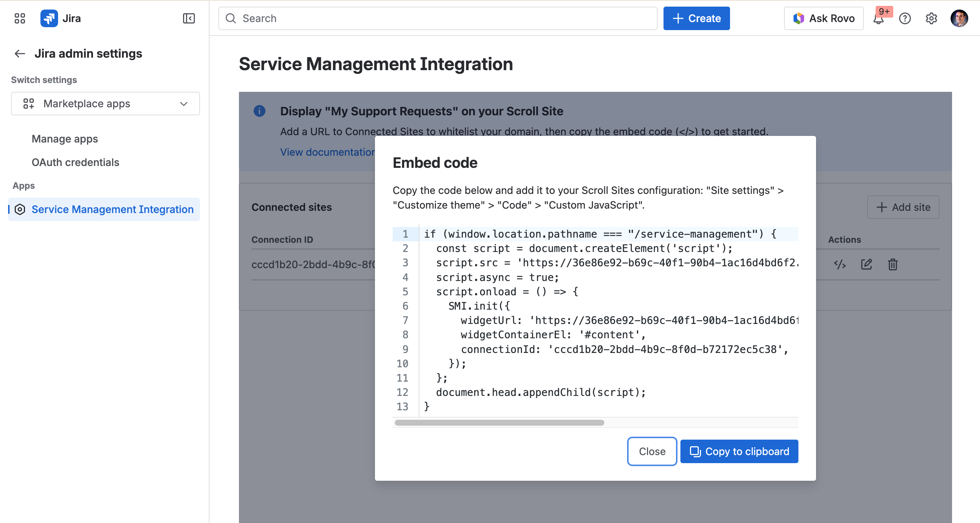Open help via the question mark icon
Image resolution: width=980 pixels, height=523 pixels.
tap(905, 18)
